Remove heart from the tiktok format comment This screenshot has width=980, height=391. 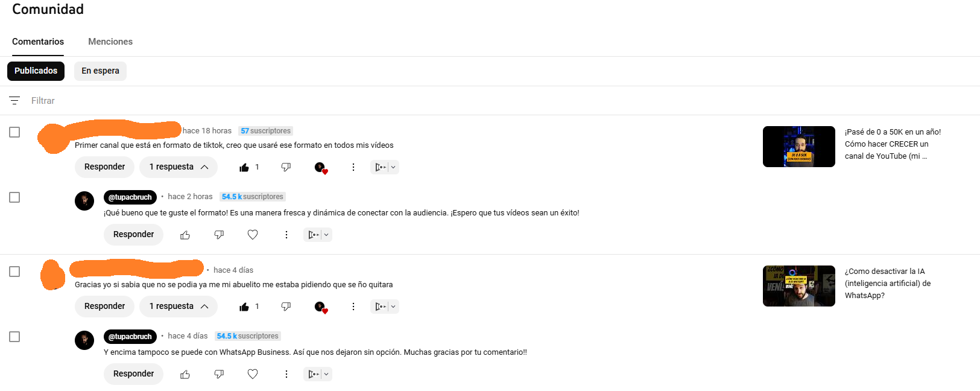320,167
